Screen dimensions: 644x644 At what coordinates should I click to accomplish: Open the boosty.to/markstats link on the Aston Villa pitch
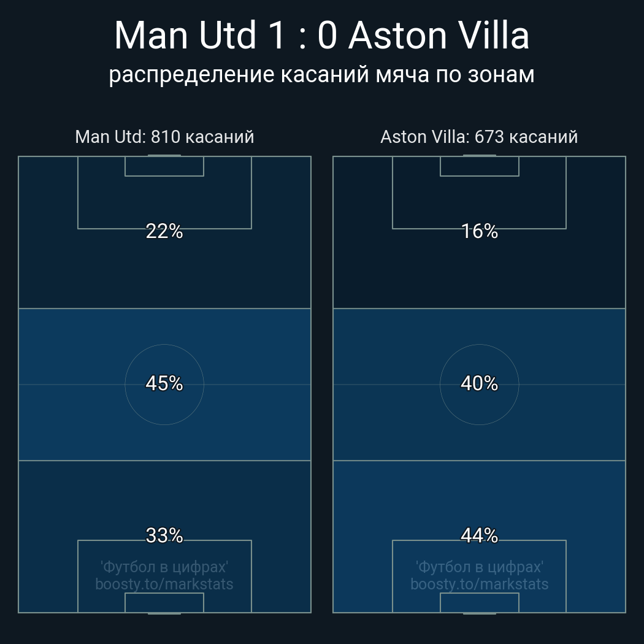pyautogui.click(x=479, y=584)
